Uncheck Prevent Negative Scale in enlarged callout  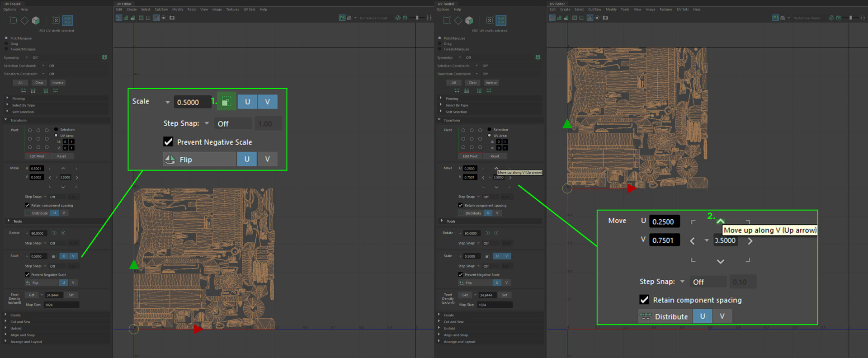(x=168, y=142)
